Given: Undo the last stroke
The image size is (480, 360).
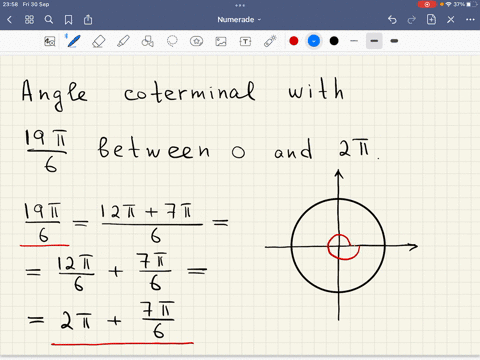Looking at the screenshot, I should [x=392, y=20].
